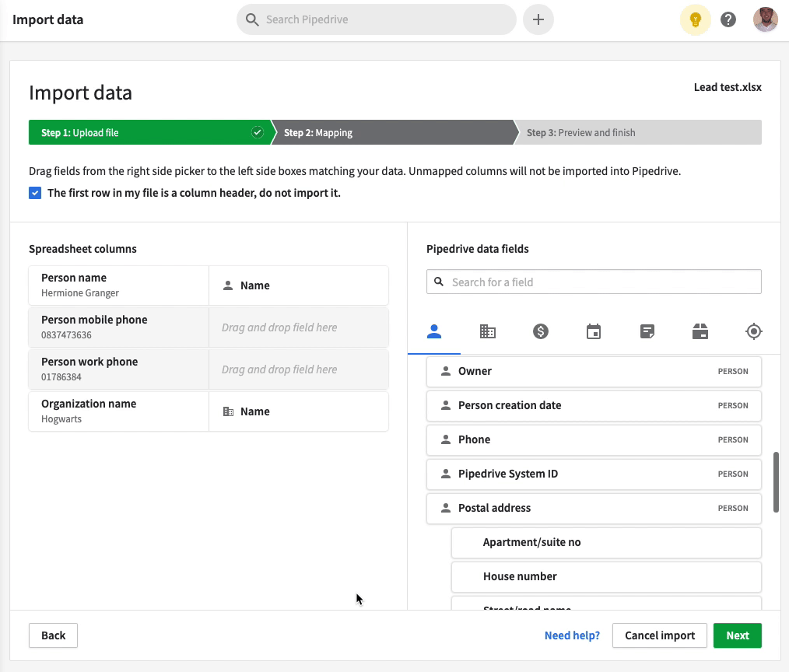
Task: Switch to the Note fields tab icon
Action: [647, 331]
